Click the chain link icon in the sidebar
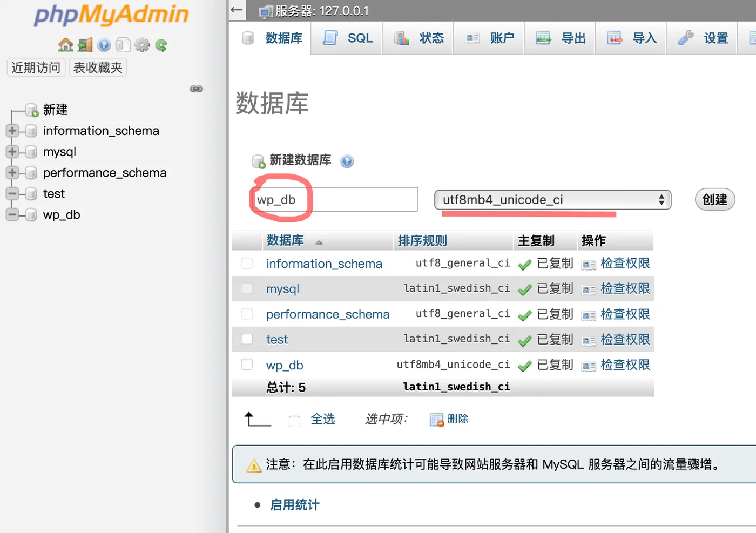This screenshot has width=756, height=533. (197, 89)
